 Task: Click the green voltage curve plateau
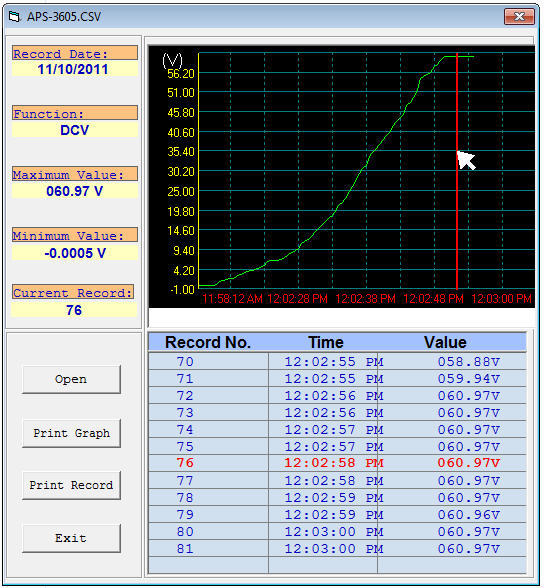[459, 57]
